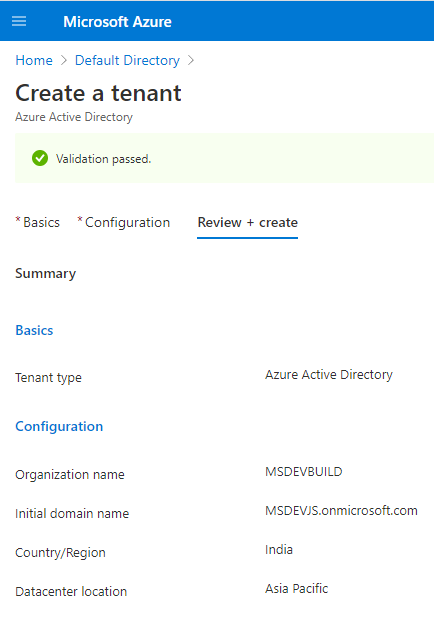This screenshot has width=434, height=619.
Task: Click the blue Basics section heading
Action: point(34,330)
